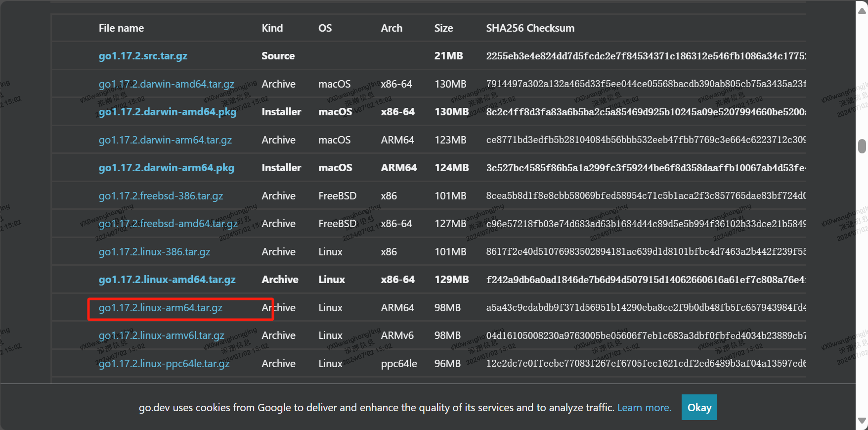Click the SHA256 Checksum column header
Image resolution: width=868 pixels, height=430 pixels.
coord(530,28)
